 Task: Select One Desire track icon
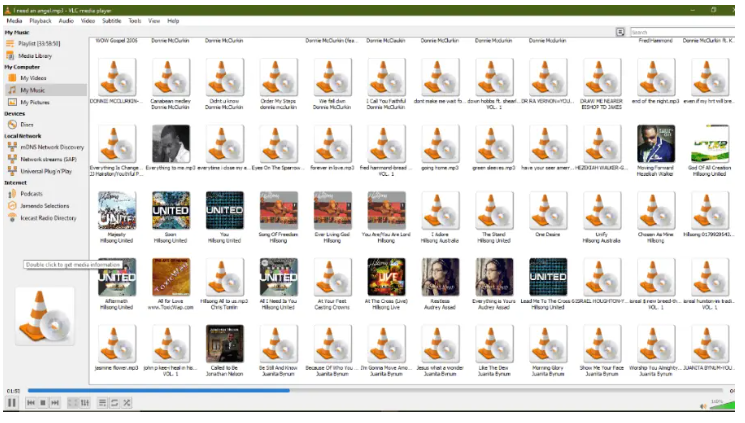coord(548,210)
